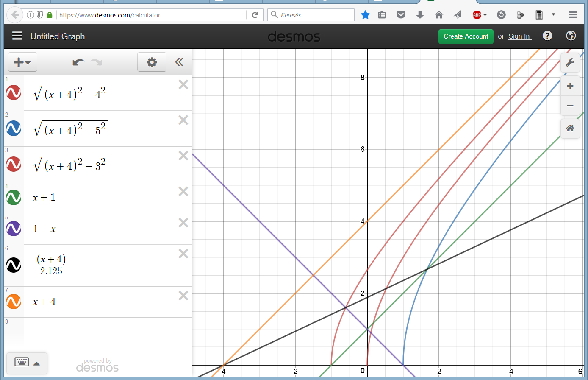Zoom in with the plus button
This screenshot has width=588, height=380.
point(570,86)
